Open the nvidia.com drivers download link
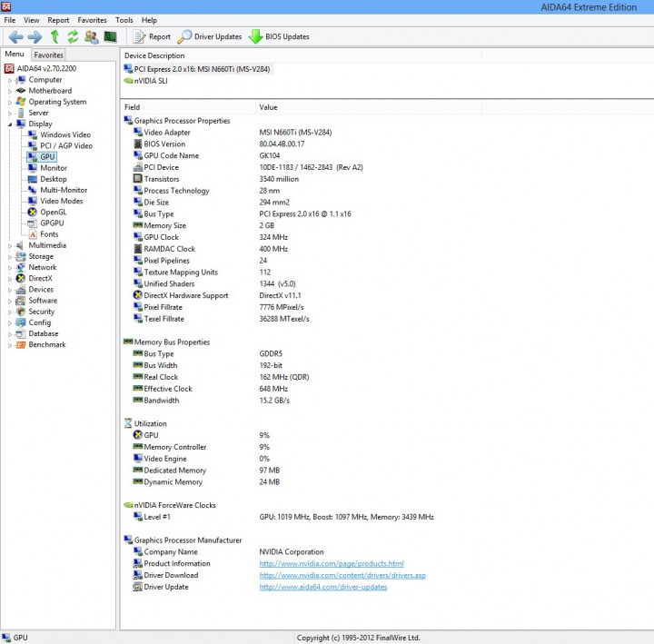Screen dimensions: 654x644 click(x=342, y=575)
